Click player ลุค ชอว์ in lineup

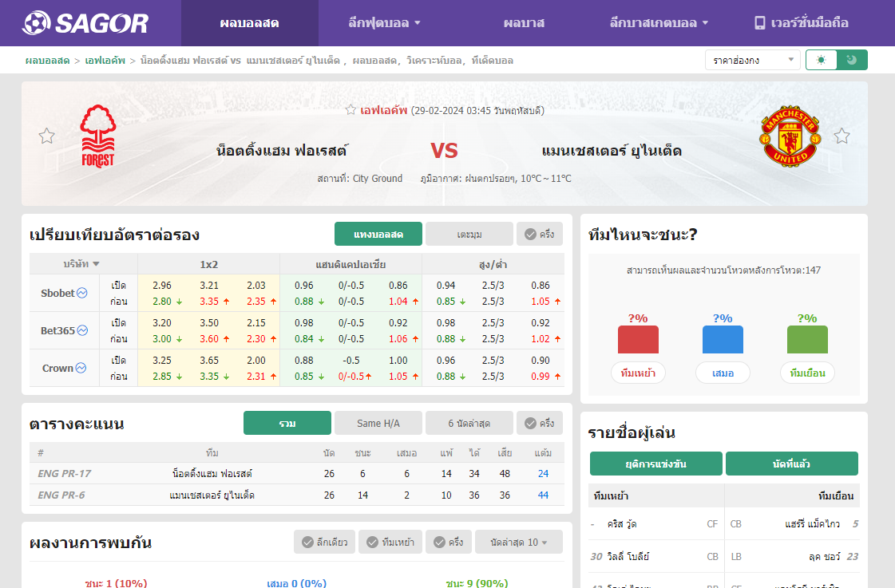[824, 557]
